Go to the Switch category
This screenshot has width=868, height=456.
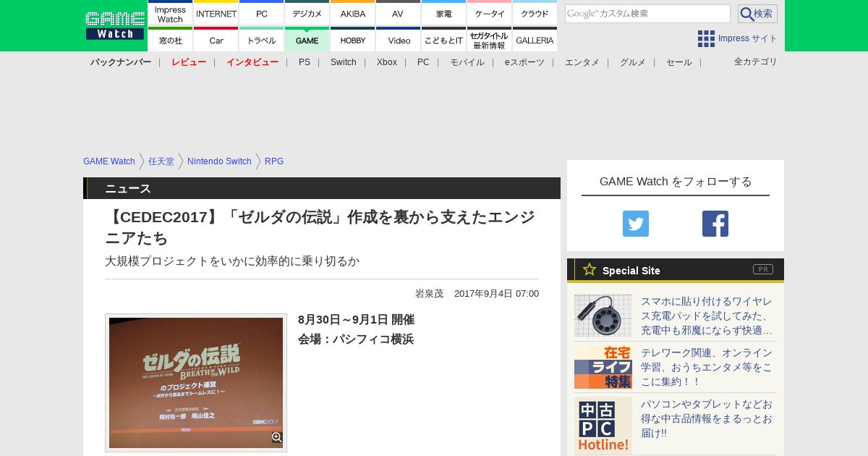[x=344, y=62]
